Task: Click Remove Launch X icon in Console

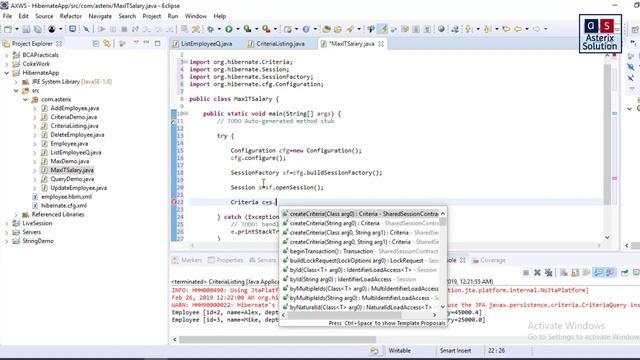Action: point(537,273)
